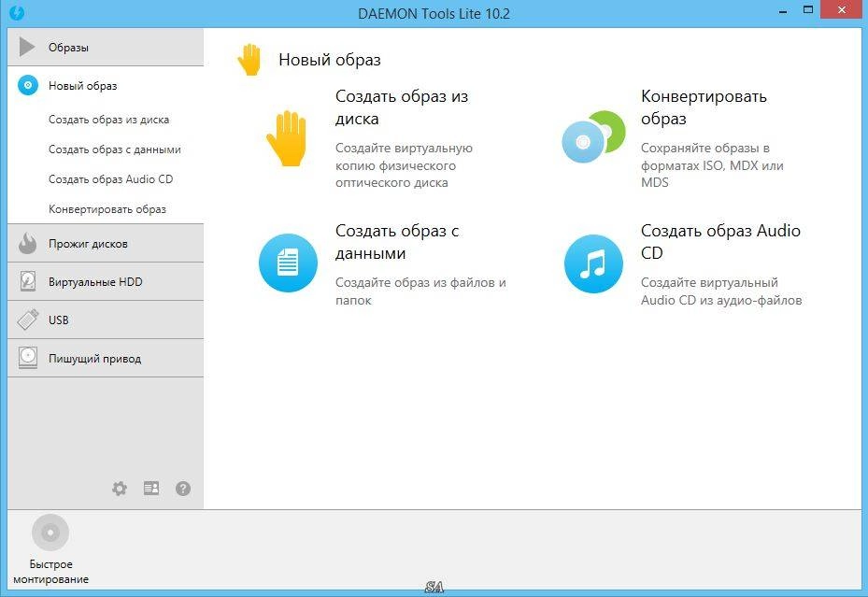Open settings via the gear icon
868x597 pixels.
(x=120, y=488)
